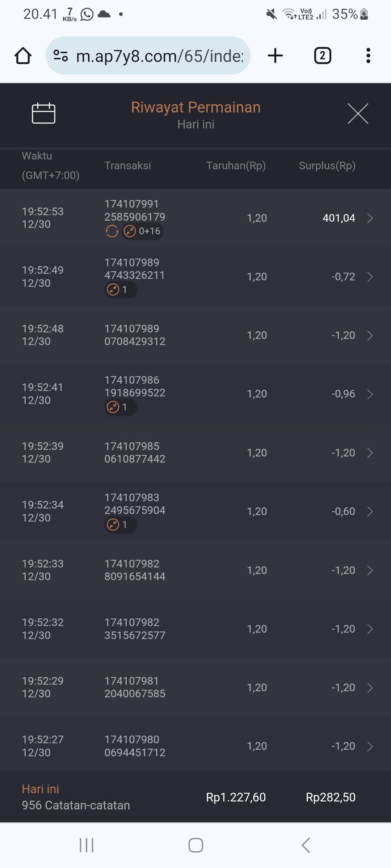Tap the badge under transaction 4743326211
Viewport: 391px width, 868px height.
120,290
